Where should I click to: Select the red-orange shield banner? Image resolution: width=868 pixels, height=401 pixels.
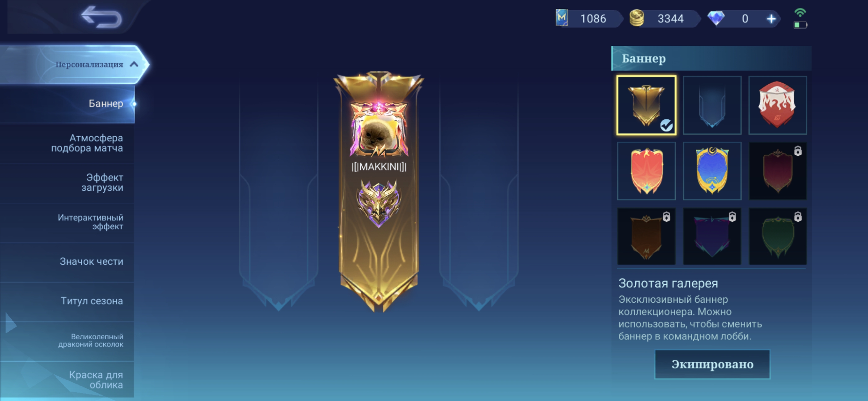(646, 171)
